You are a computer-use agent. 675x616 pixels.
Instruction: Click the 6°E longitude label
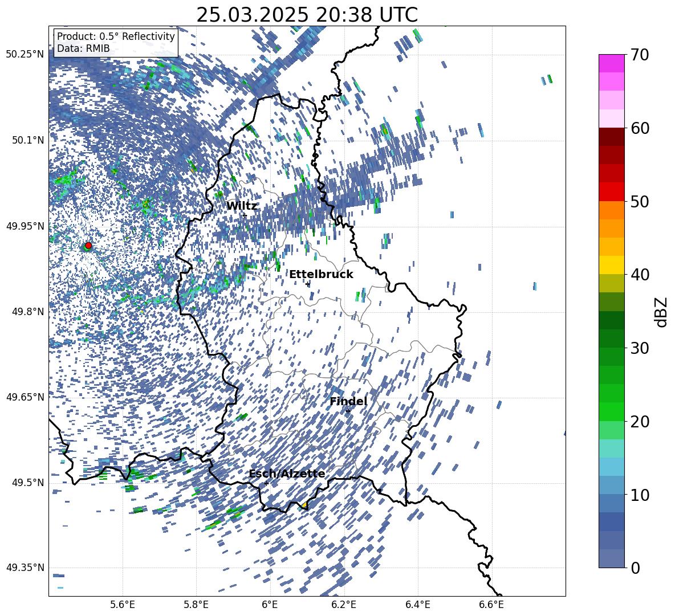click(x=270, y=605)
